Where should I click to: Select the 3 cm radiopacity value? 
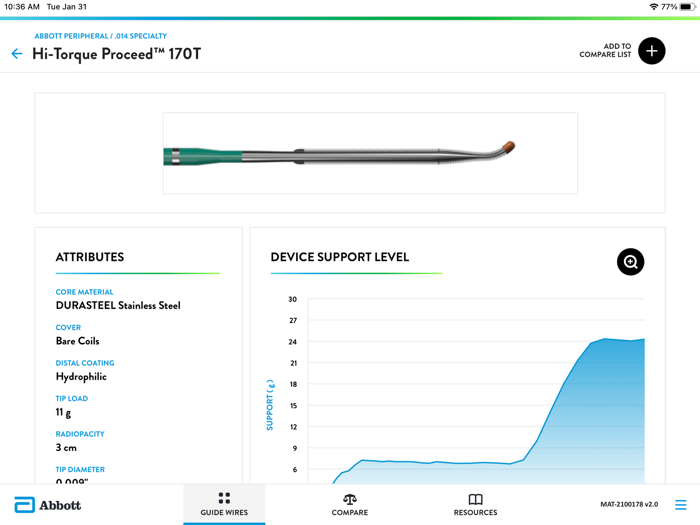click(x=66, y=447)
